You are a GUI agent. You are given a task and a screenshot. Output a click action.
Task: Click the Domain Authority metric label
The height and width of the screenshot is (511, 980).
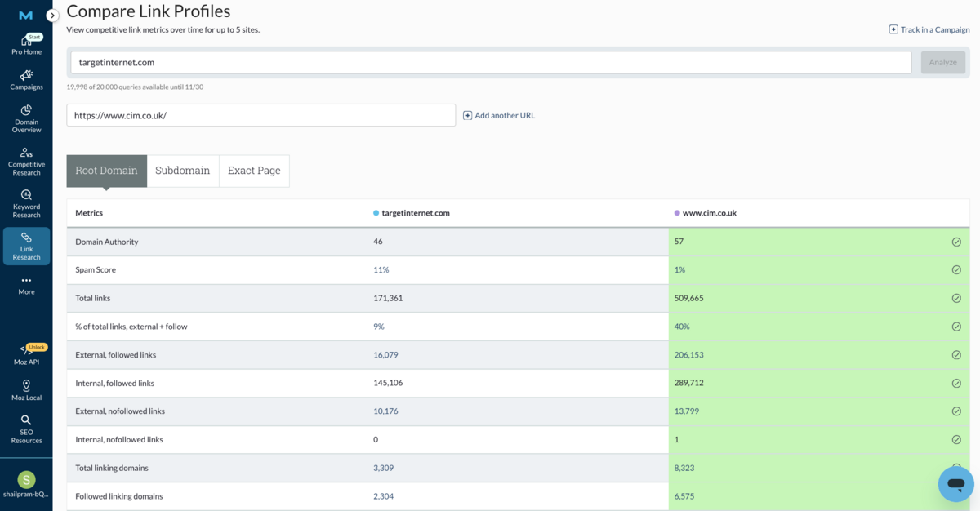point(107,242)
